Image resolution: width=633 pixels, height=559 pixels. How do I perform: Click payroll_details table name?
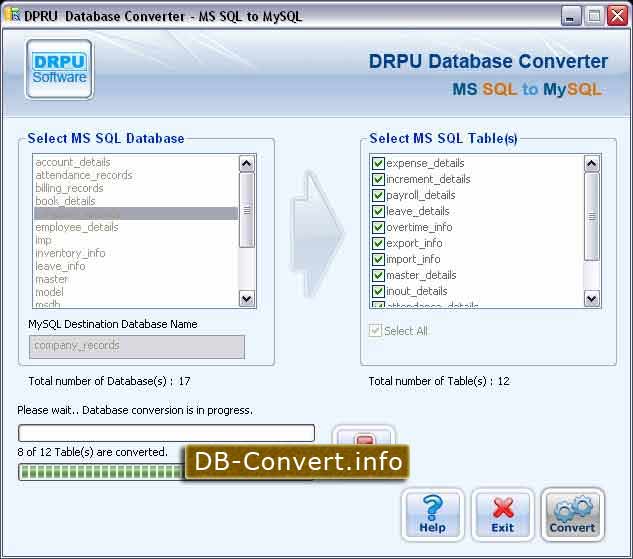pyautogui.click(x=421, y=195)
